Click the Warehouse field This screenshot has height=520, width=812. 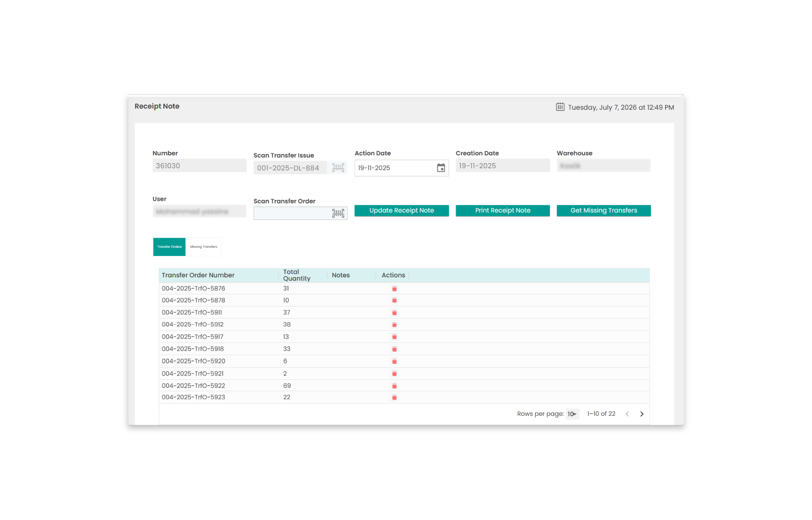(x=603, y=165)
